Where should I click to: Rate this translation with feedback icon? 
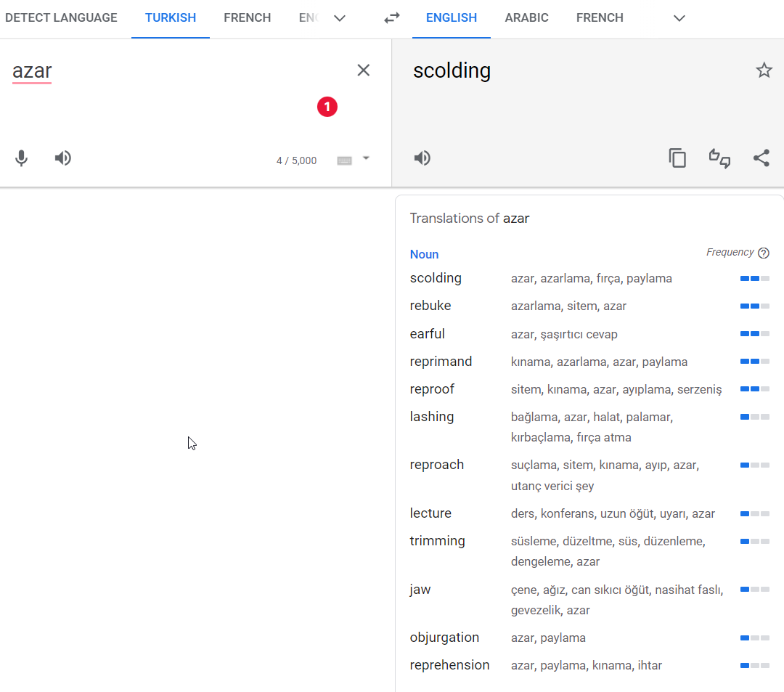click(719, 158)
